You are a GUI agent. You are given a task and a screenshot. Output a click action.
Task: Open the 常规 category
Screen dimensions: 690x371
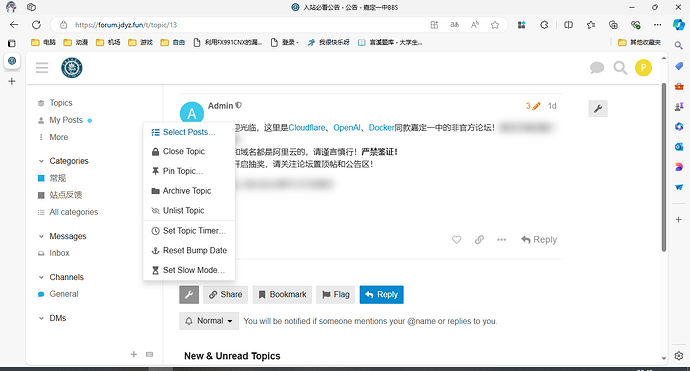(57, 178)
